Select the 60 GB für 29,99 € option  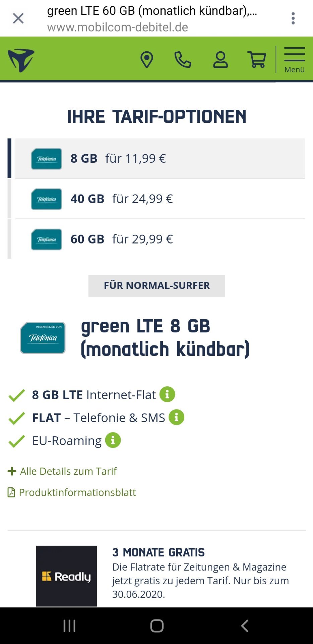pos(160,239)
